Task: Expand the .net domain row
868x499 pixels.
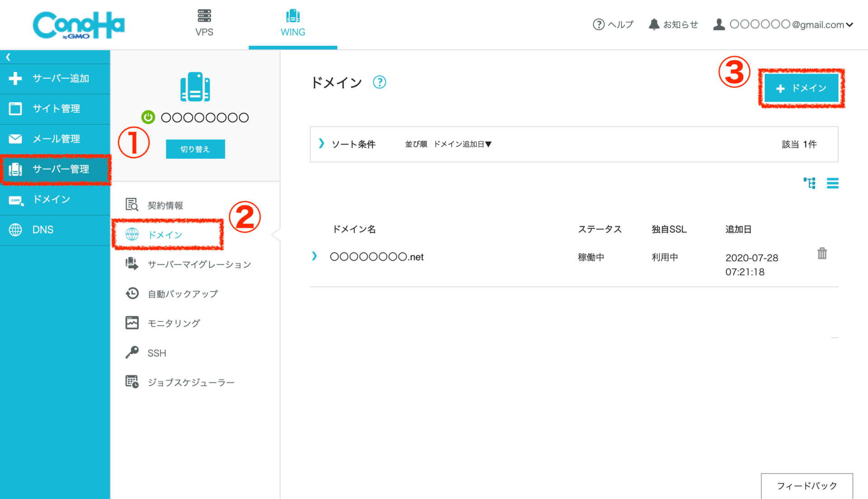Action: 314,256
